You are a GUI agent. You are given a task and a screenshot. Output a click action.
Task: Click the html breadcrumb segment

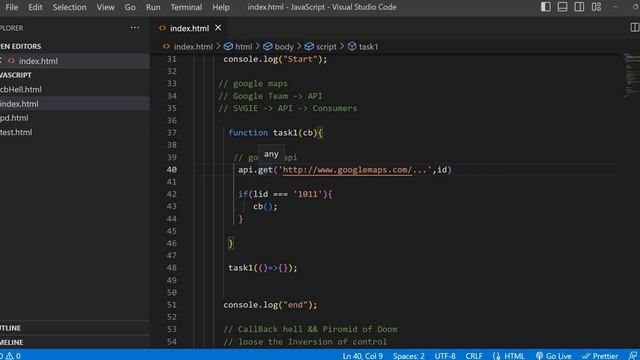pos(244,47)
